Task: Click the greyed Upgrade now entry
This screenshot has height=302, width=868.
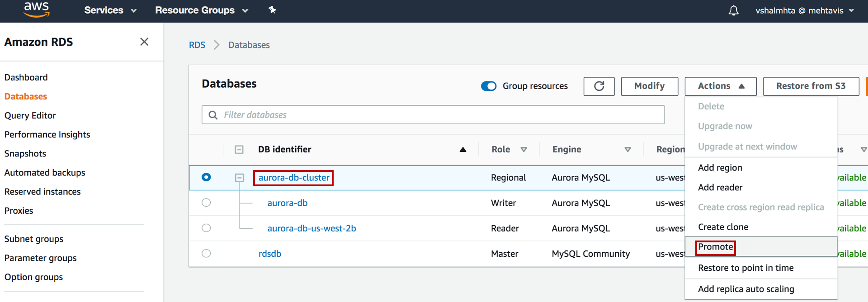Action: coord(725,126)
